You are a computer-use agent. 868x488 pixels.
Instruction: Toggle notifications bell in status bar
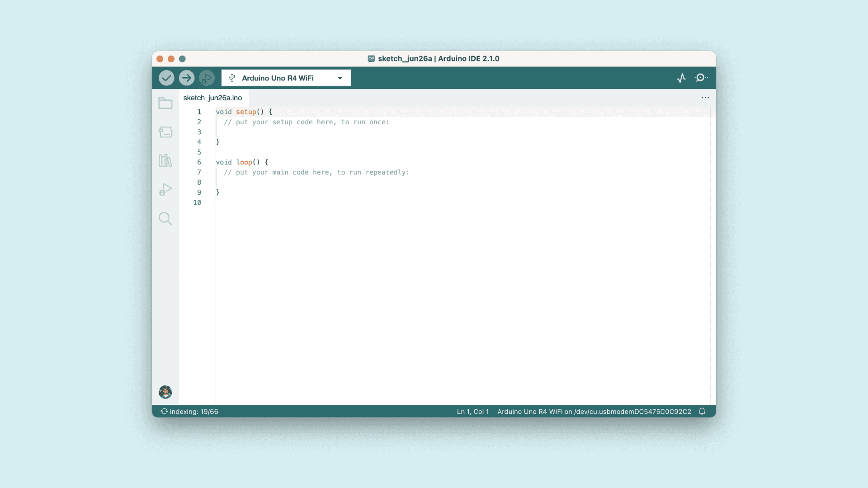click(702, 411)
